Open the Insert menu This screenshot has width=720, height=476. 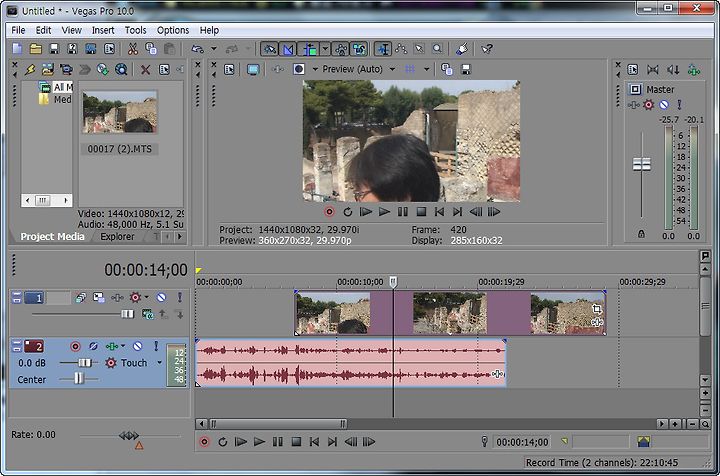pyautogui.click(x=103, y=30)
